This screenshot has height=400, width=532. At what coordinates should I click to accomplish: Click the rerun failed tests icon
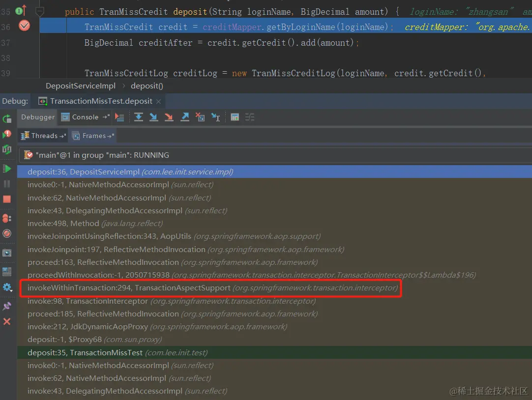point(7,134)
